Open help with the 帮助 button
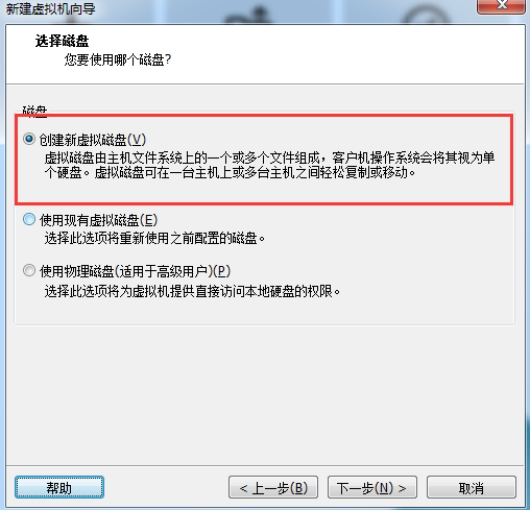Image resolution: width=531 pixels, height=511 pixels. point(59,488)
